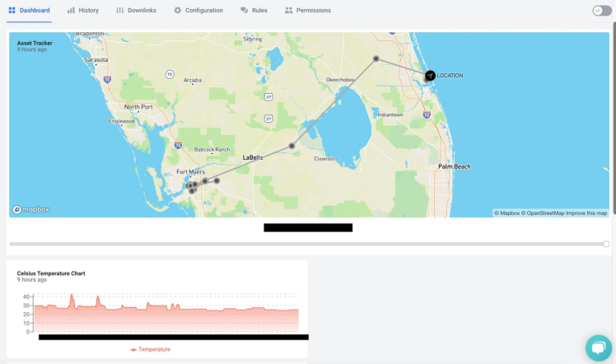The image size is (616, 364).
Task: Select the track point near LaBelle
Action: [292, 146]
